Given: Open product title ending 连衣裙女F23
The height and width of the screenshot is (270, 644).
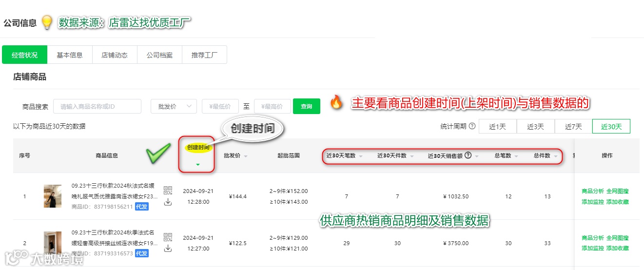Looking at the screenshot, I should coord(115,191).
